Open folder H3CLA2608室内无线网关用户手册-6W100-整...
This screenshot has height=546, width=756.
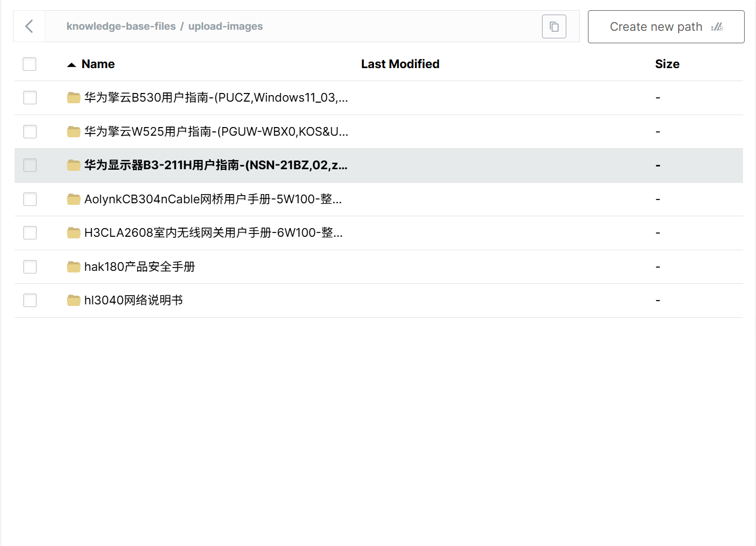click(213, 233)
